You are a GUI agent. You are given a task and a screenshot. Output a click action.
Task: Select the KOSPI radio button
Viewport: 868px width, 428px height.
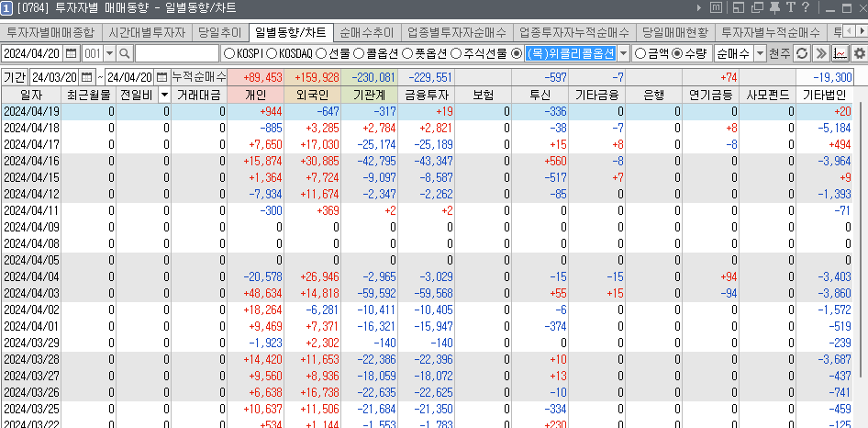(229, 53)
